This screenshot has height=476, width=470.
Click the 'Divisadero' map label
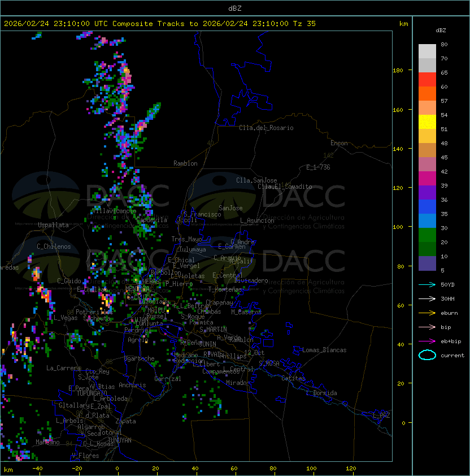(251, 280)
